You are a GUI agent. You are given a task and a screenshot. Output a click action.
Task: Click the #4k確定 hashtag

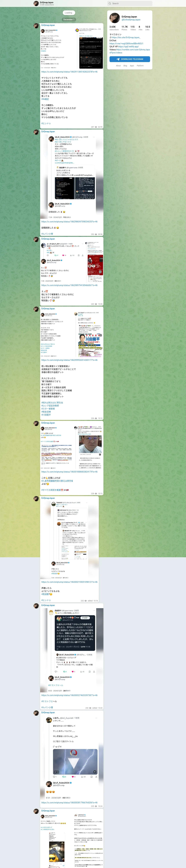point(45,99)
